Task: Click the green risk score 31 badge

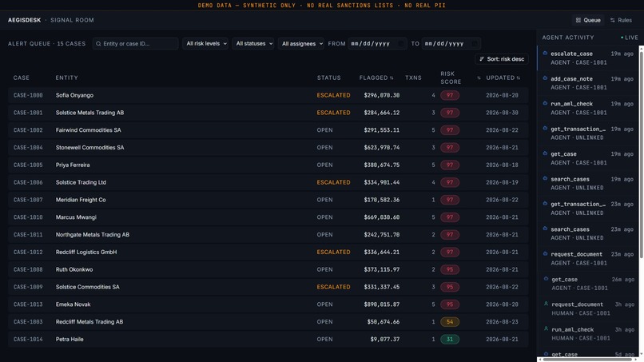Action: (450, 340)
